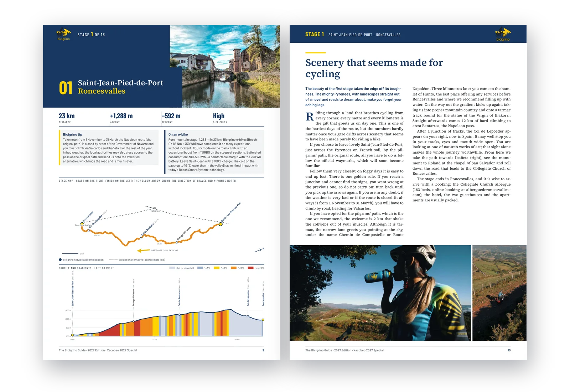The height and width of the screenshot is (392, 570).
Task: Click the "On an e-bike" box heading
Action: pyautogui.click(x=178, y=135)
